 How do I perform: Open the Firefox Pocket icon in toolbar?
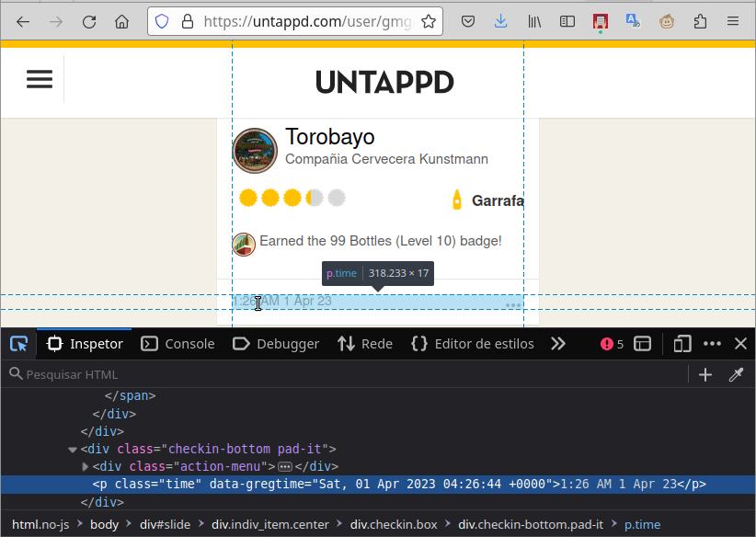point(467,21)
